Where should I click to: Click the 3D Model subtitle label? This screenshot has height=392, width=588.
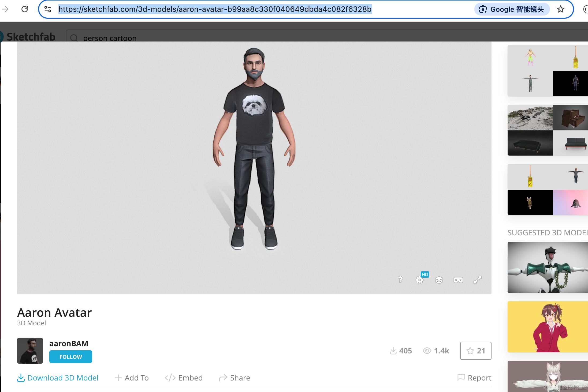31,323
